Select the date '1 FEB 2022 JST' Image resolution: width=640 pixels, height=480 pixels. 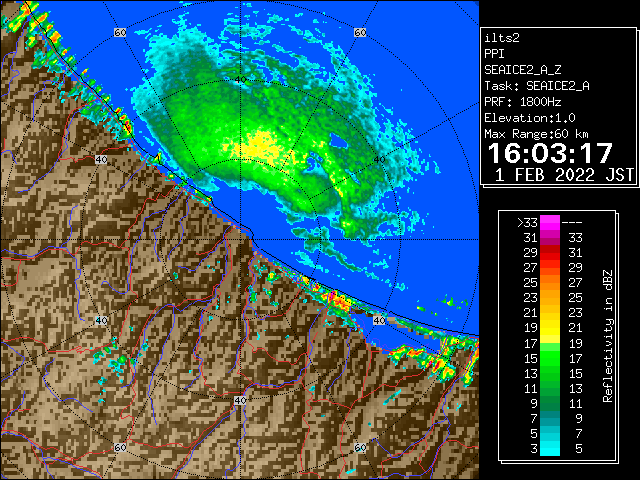point(564,175)
